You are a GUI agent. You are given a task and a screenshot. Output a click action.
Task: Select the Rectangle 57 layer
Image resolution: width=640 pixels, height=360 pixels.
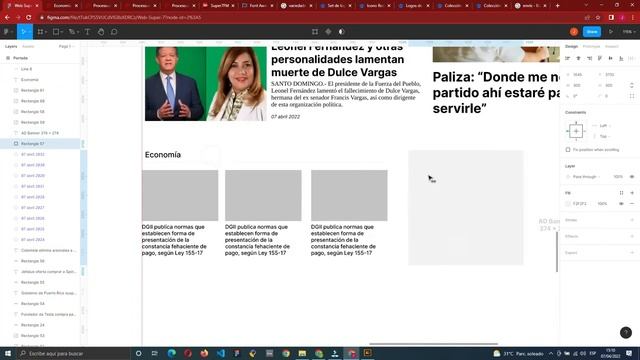click(x=40, y=144)
